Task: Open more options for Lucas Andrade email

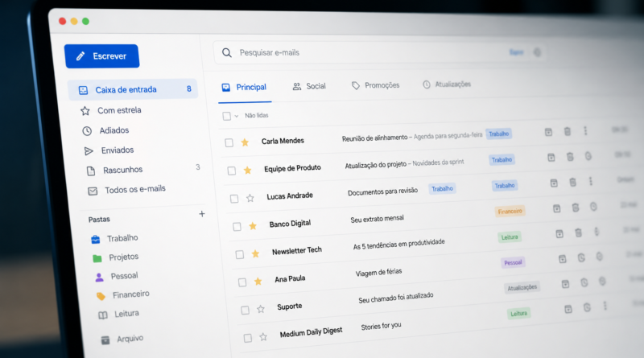Action: point(591,181)
